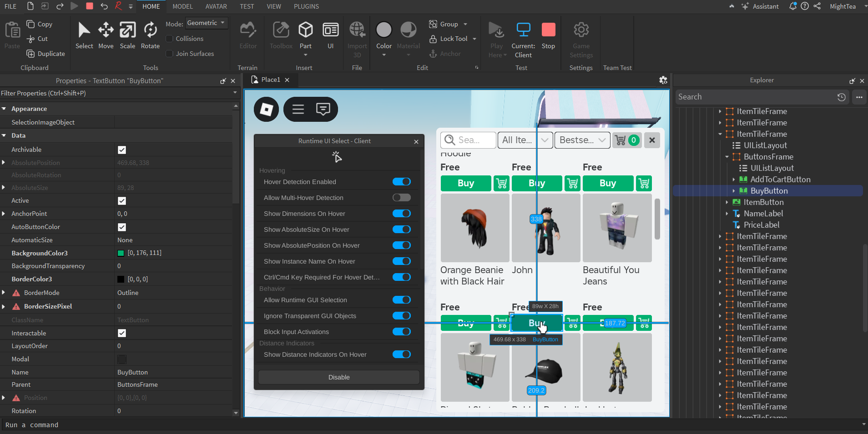Image resolution: width=868 pixels, height=434 pixels.
Task: Uncheck the AutoButtonColor property
Action: pyautogui.click(x=122, y=227)
